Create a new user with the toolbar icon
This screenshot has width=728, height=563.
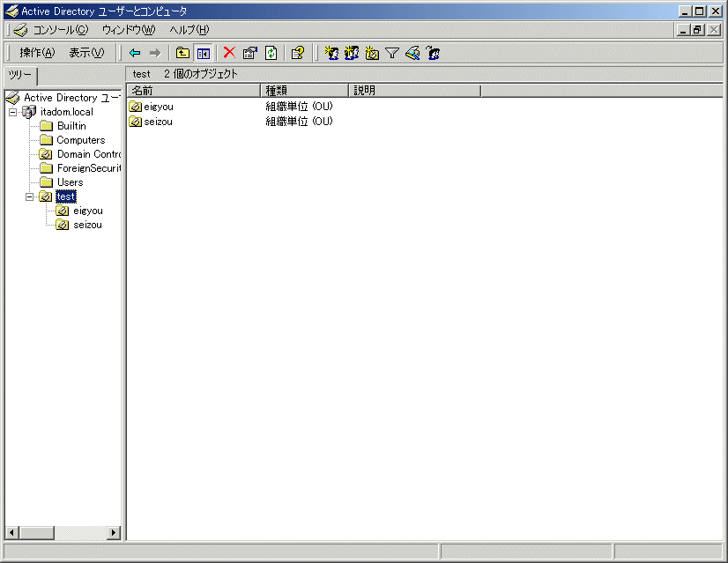tap(331, 53)
